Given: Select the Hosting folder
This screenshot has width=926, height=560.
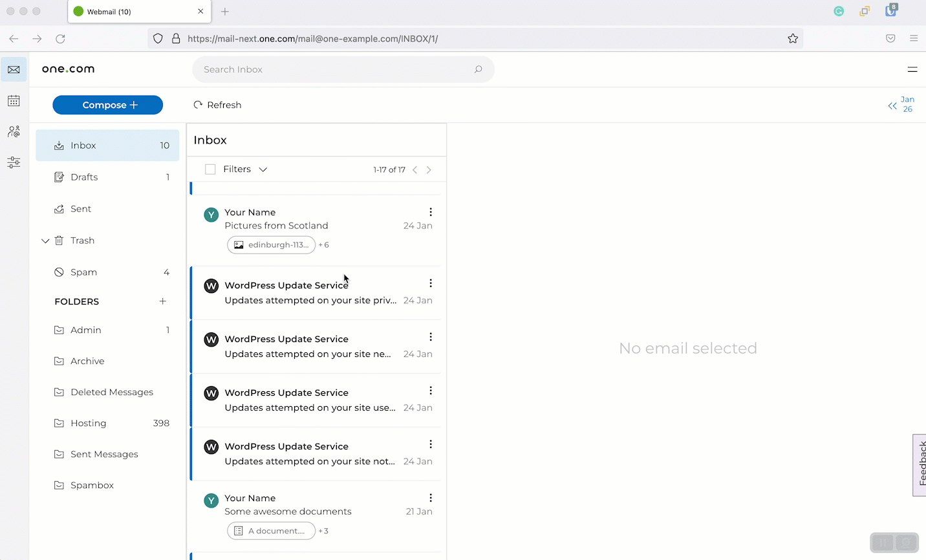Looking at the screenshot, I should (89, 424).
